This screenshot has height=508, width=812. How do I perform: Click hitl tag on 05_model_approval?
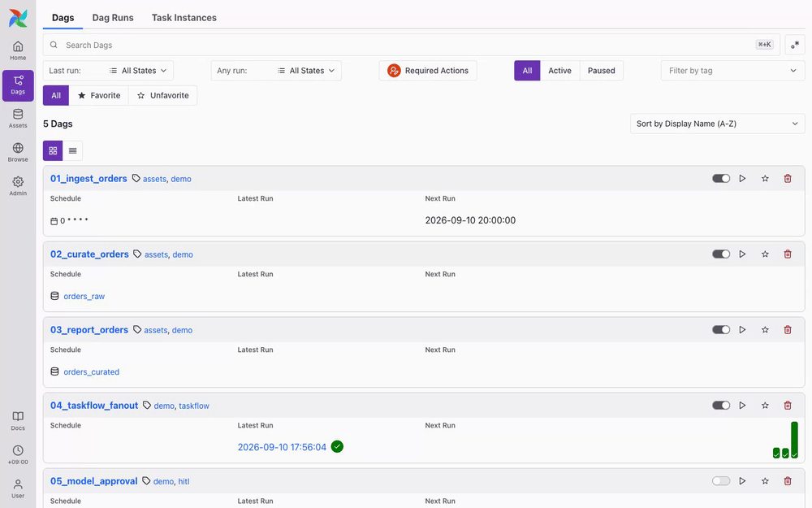[184, 481]
